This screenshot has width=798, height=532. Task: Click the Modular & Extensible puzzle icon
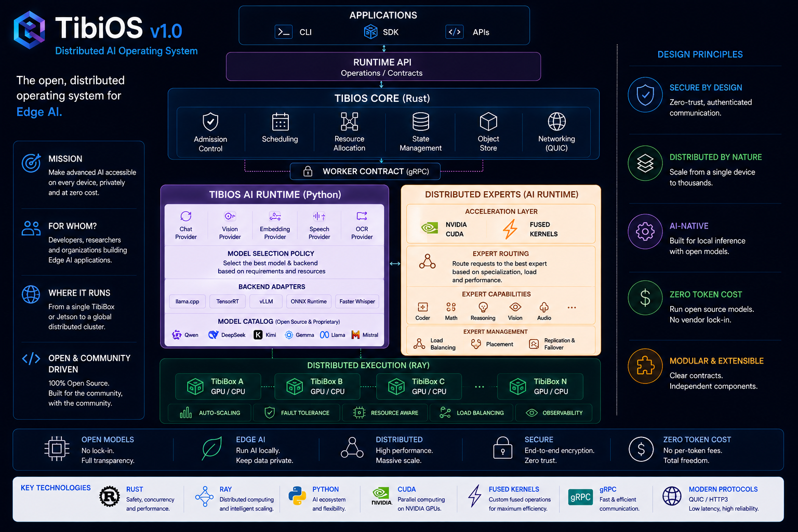[x=645, y=366]
